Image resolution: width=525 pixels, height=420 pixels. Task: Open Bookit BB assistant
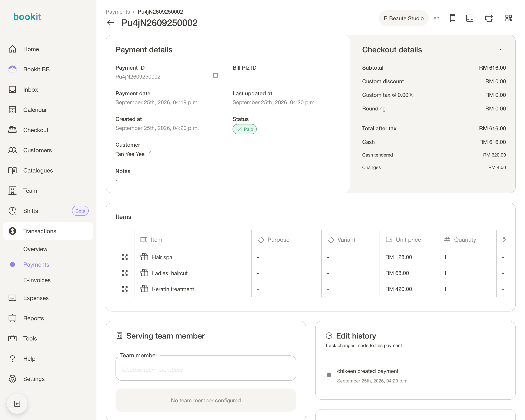coord(48,69)
